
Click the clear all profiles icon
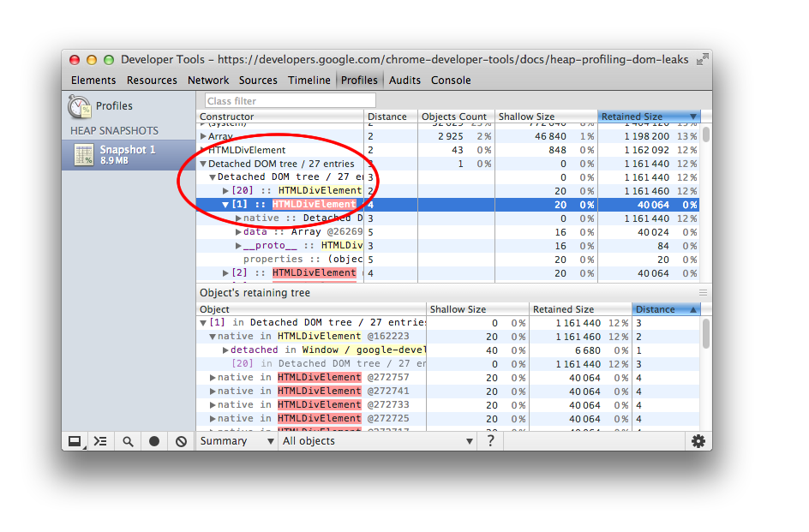(x=181, y=441)
